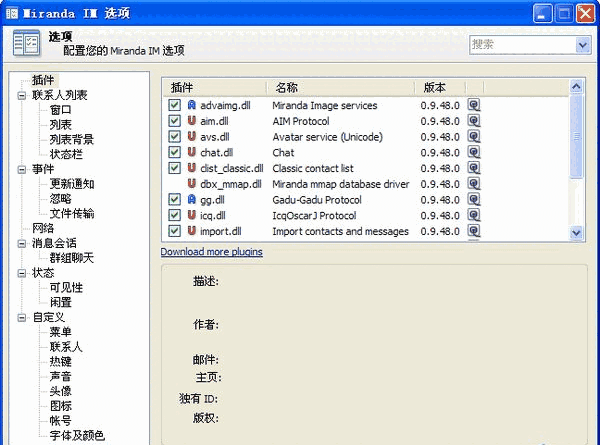
Task: Click the 版本 column header
Action: [x=440, y=88]
